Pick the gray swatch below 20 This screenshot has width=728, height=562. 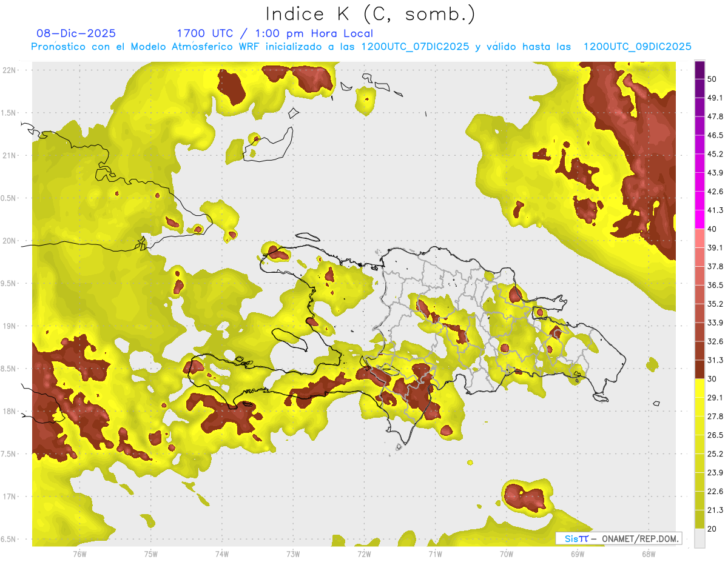click(x=699, y=538)
